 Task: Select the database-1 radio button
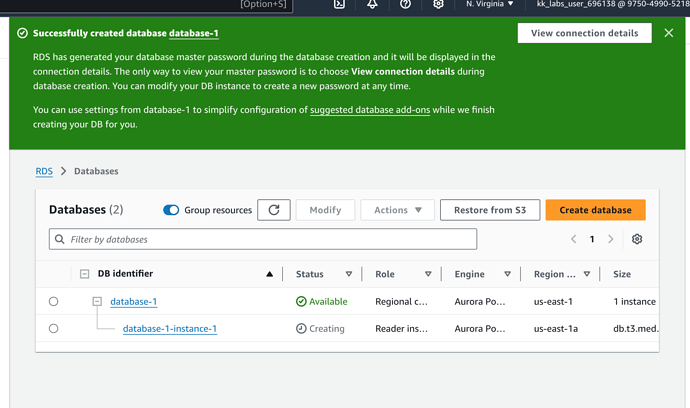point(54,301)
